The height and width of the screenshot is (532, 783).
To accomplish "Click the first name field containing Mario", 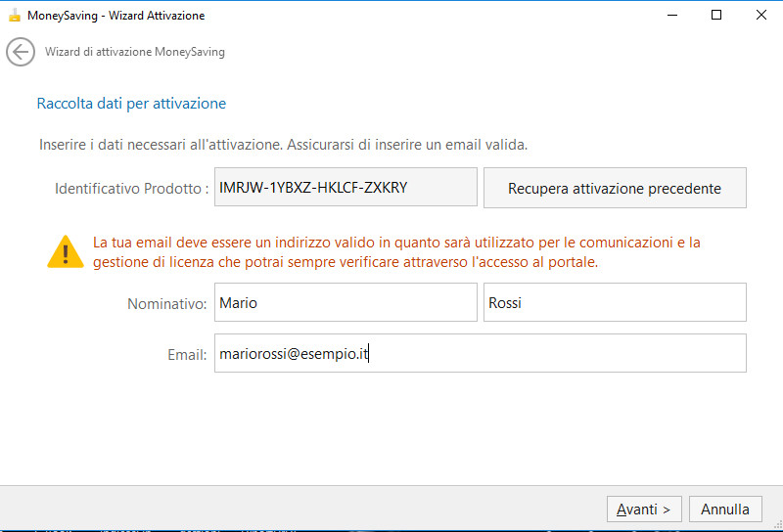I will [345, 302].
